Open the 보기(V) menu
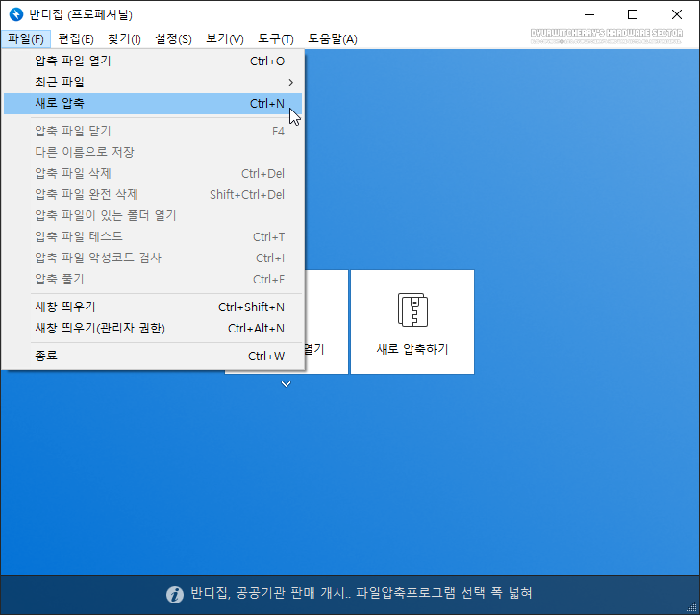The height and width of the screenshot is (615, 700). [225, 38]
